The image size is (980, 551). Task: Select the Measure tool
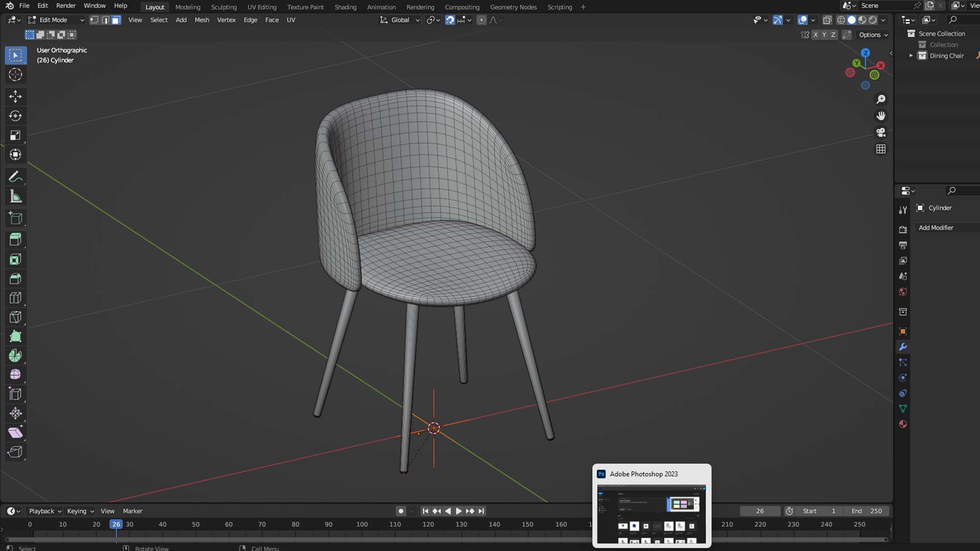pos(15,196)
